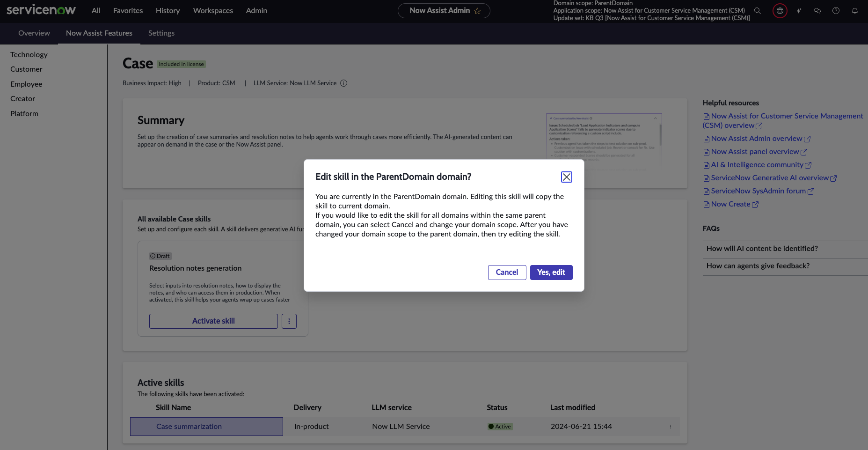Click the ServiceNow logo
Viewport: 868px width, 450px height.
click(x=41, y=10)
